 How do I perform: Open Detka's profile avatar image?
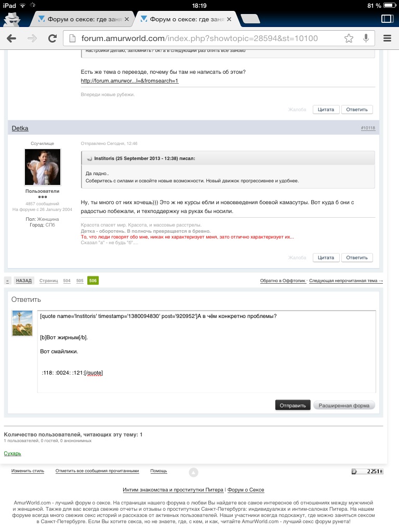click(x=43, y=167)
